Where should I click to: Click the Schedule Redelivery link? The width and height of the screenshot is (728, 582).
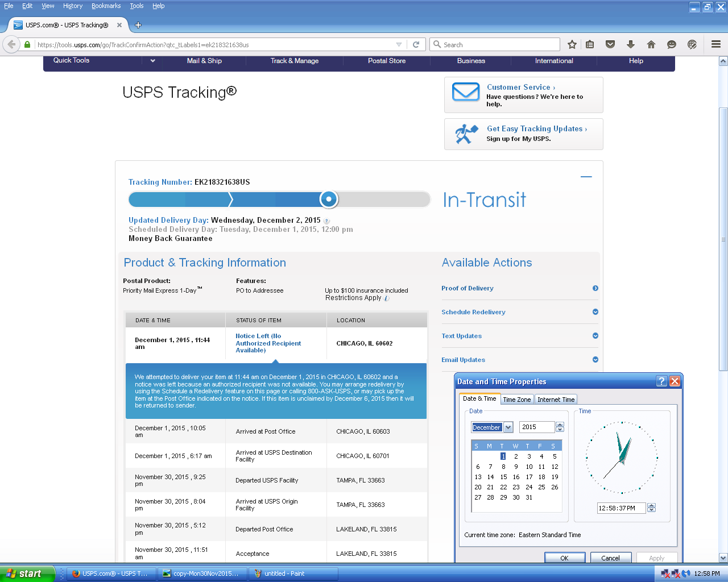(x=473, y=312)
